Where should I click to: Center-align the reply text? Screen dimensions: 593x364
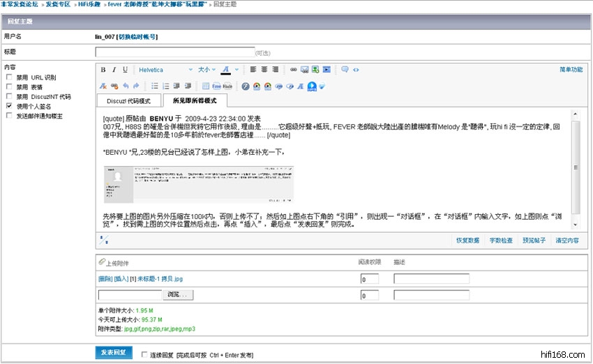(x=264, y=70)
